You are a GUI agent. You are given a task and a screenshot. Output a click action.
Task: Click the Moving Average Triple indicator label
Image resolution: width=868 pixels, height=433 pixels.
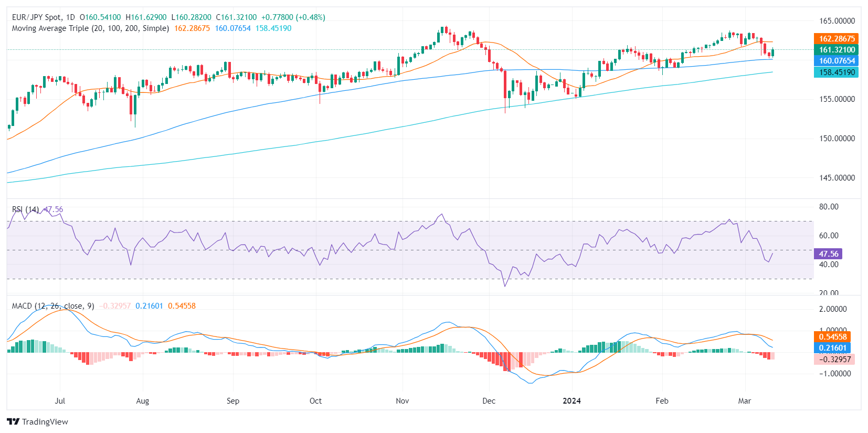[x=90, y=28]
